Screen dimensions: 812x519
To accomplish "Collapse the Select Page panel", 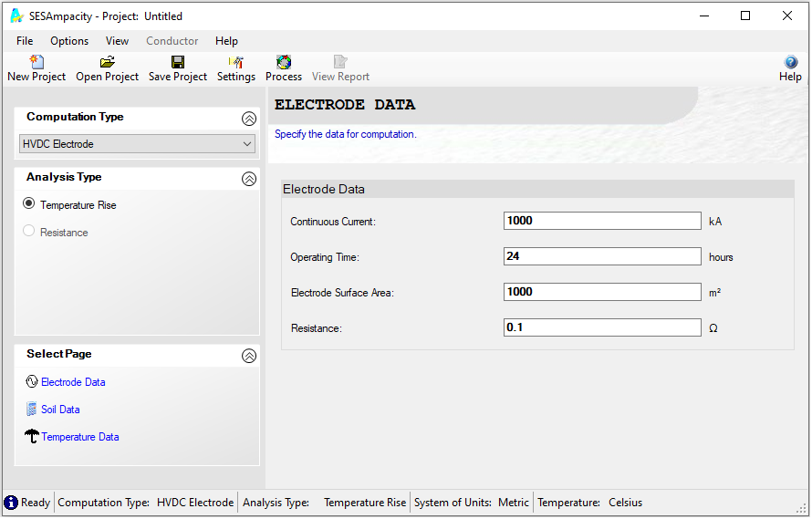I will tap(249, 356).
